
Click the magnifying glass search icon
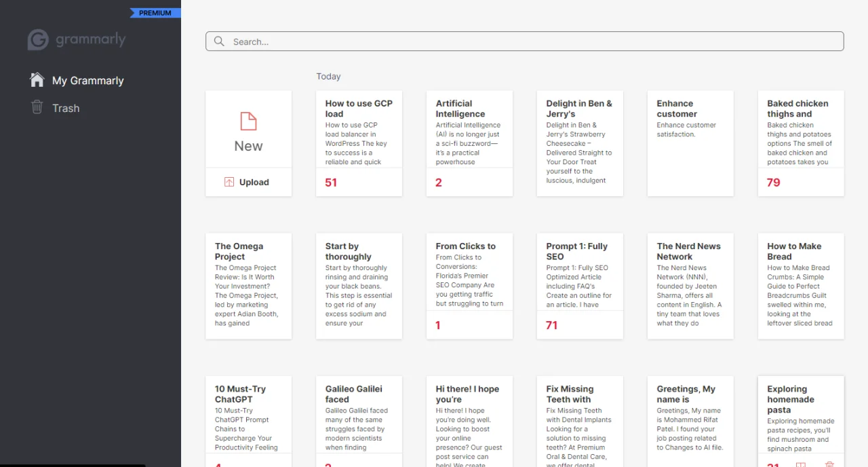coord(219,41)
